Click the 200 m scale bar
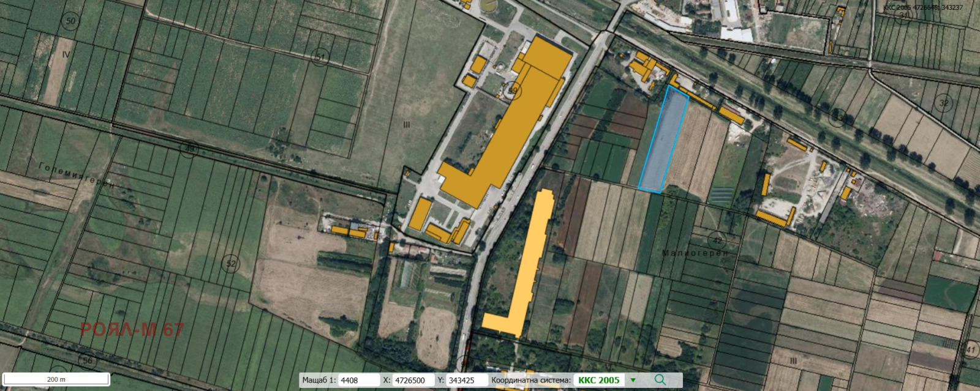 (56, 379)
